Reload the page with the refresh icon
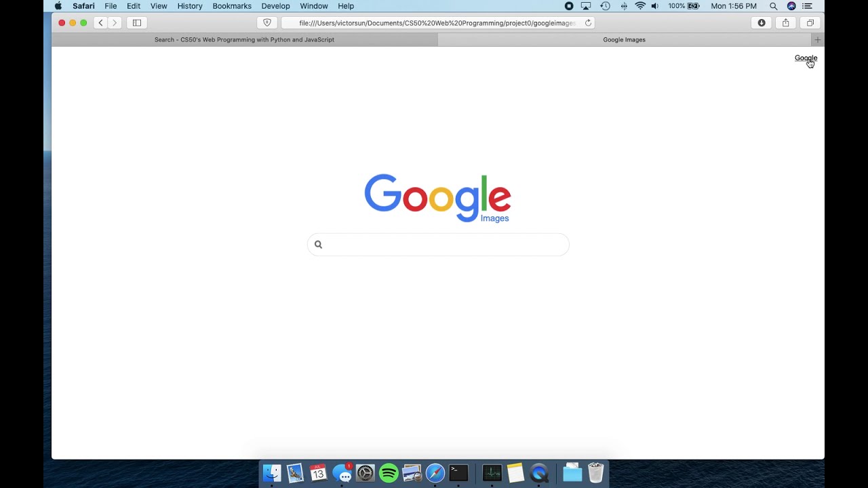Viewport: 868px width, 488px height. pos(588,23)
